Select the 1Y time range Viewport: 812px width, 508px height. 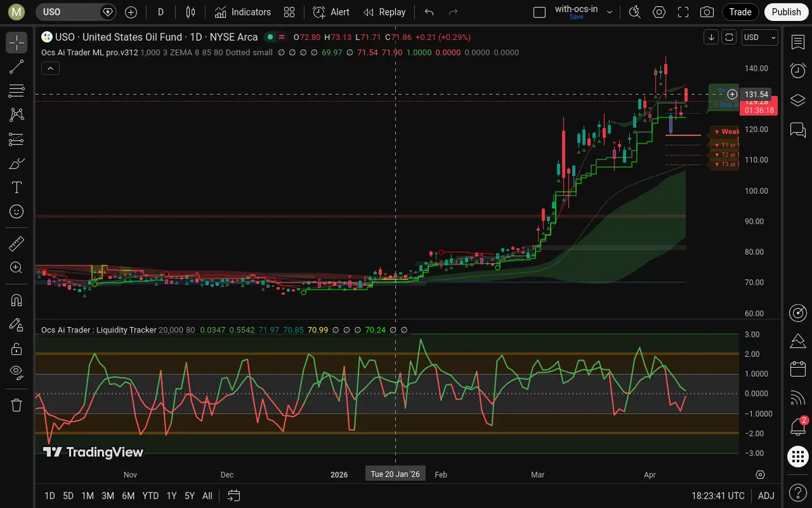coord(171,496)
